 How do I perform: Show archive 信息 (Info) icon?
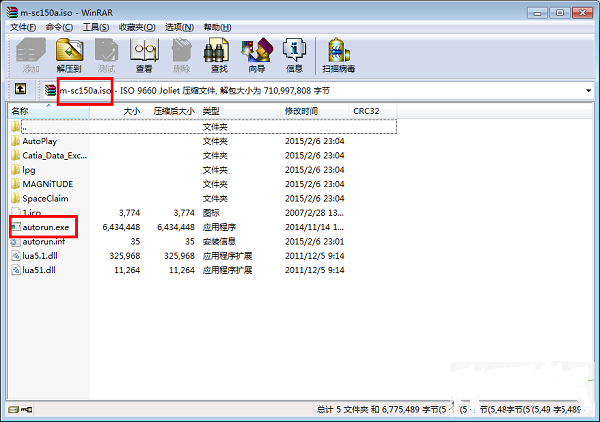(294, 50)
